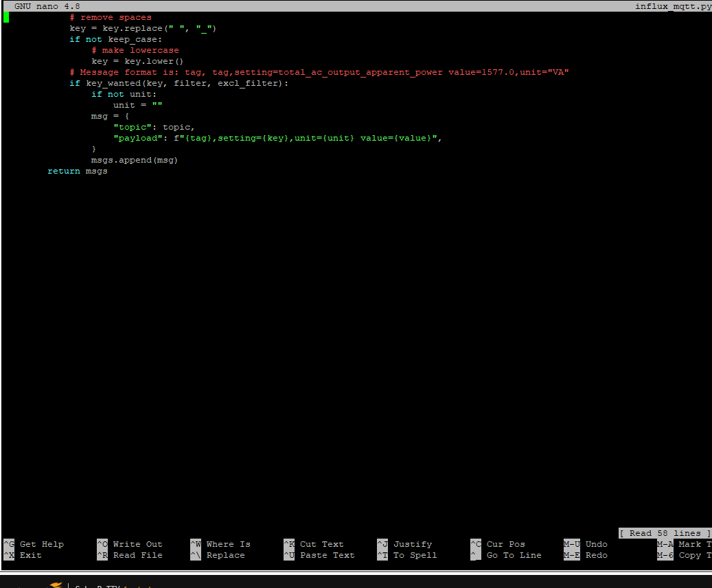Click the ^T To Spell shortcut

(407, 555)
